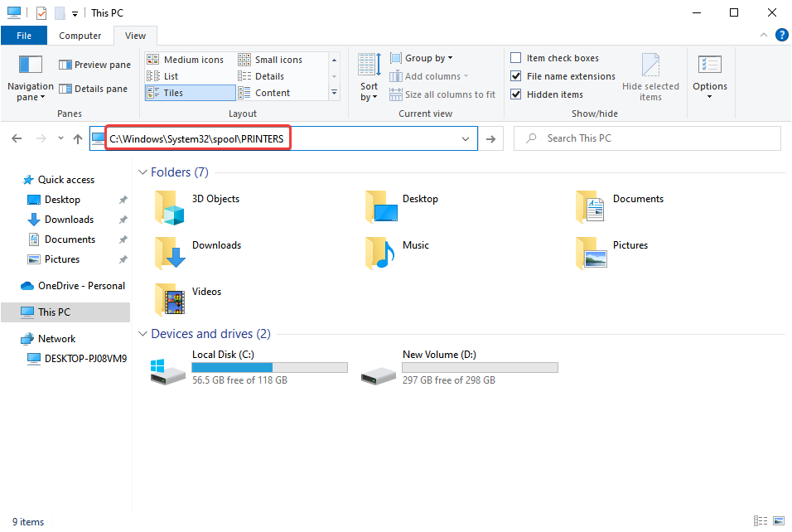Select the Music folder
This screenshot has height=532, width=792.
click(397, 254)
